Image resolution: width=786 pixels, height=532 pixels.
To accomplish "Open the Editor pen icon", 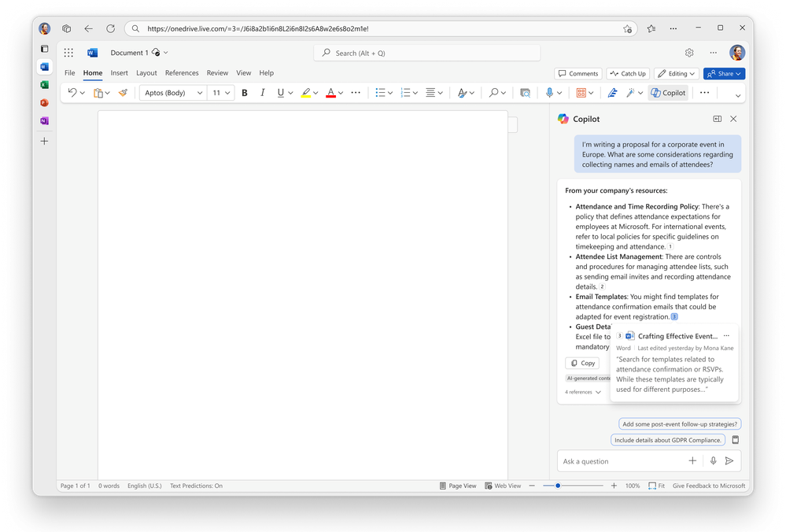I will 612,93.
